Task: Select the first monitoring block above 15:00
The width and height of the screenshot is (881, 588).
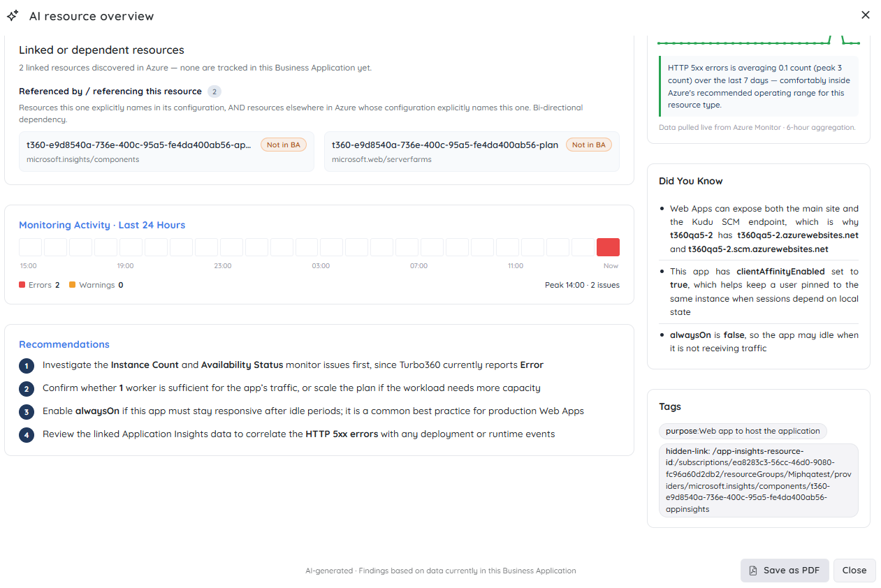Action: tap(30, 247)
